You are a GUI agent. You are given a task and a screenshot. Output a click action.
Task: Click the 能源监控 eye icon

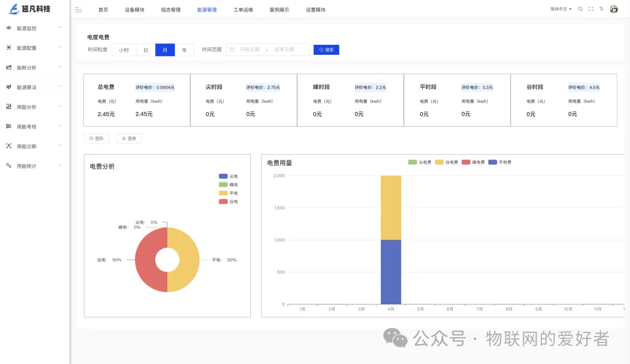tap(8, 28)
